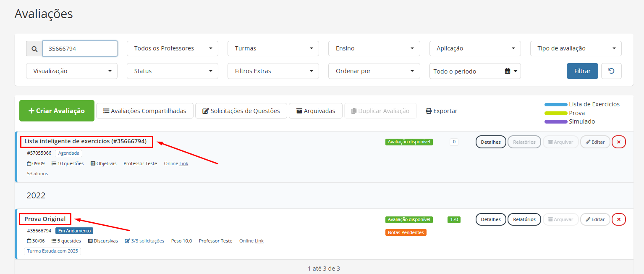Open the Todos os Professores dropdown
The image size is (644, 274).
(173, 49)
